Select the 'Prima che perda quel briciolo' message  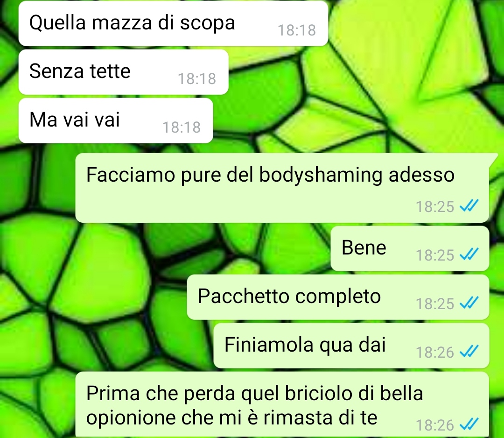click(x=282, y=405)
